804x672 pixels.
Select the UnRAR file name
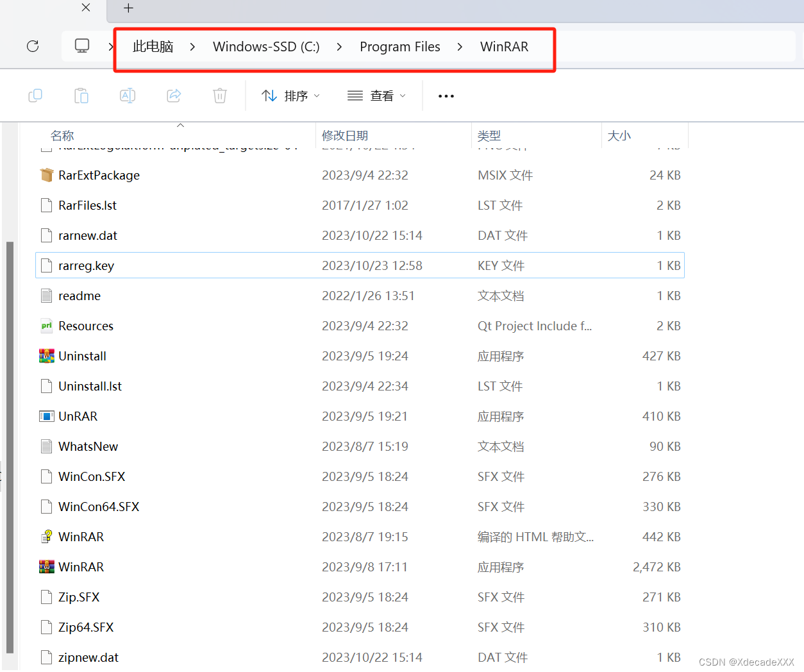coord(78,416)
